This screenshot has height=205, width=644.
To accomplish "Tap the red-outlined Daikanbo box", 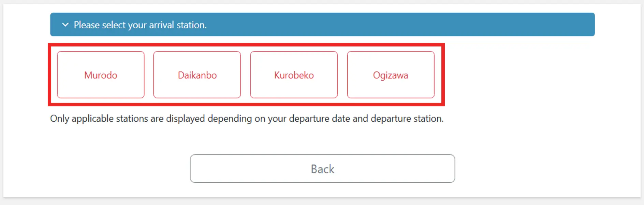I will [x=197, y=75].
